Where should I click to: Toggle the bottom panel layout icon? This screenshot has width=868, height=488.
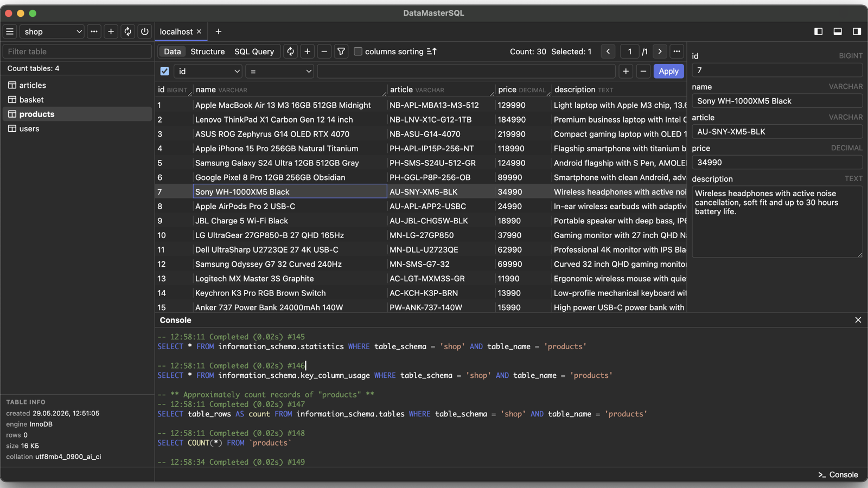click(838, 31)
